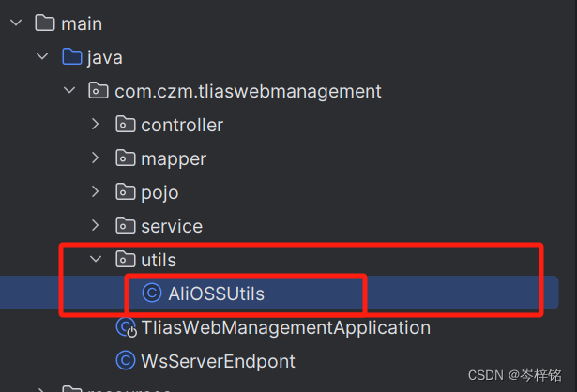Collapse the main folder chevron

[16, 23]
